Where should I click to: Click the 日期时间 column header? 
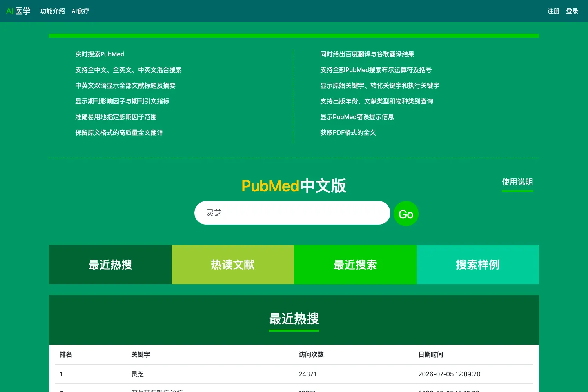431,354
